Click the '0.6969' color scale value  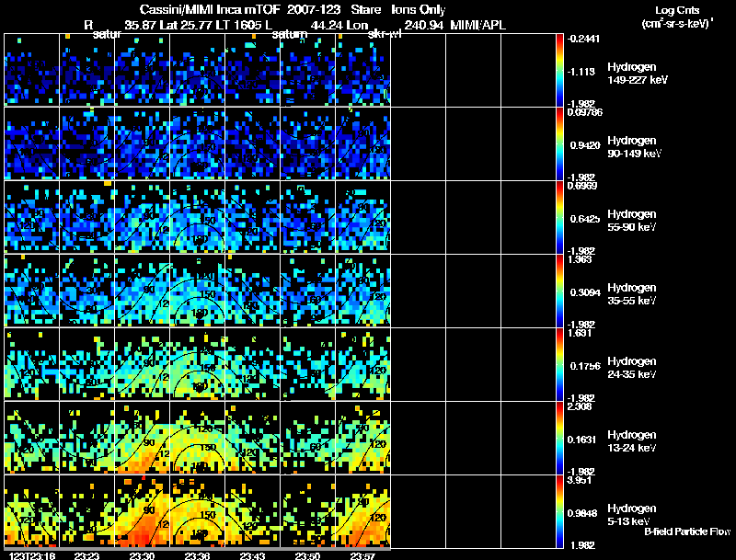coord(582,186)
